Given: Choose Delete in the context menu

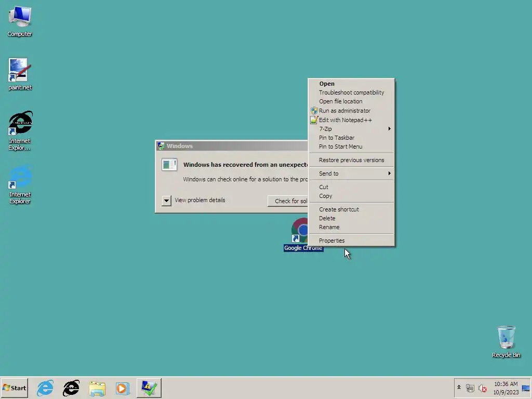Looking at the screenshot, I should [x=351, y=218].
